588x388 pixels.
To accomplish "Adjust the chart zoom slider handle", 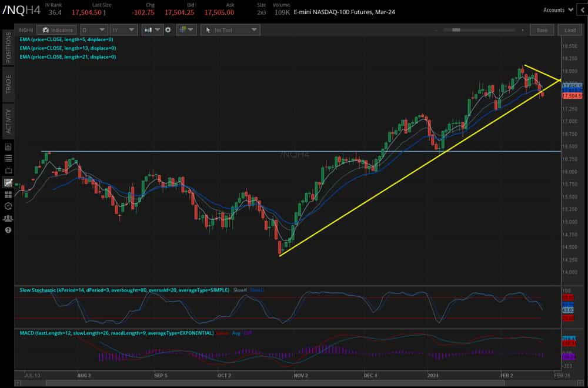I will point(456,30).
